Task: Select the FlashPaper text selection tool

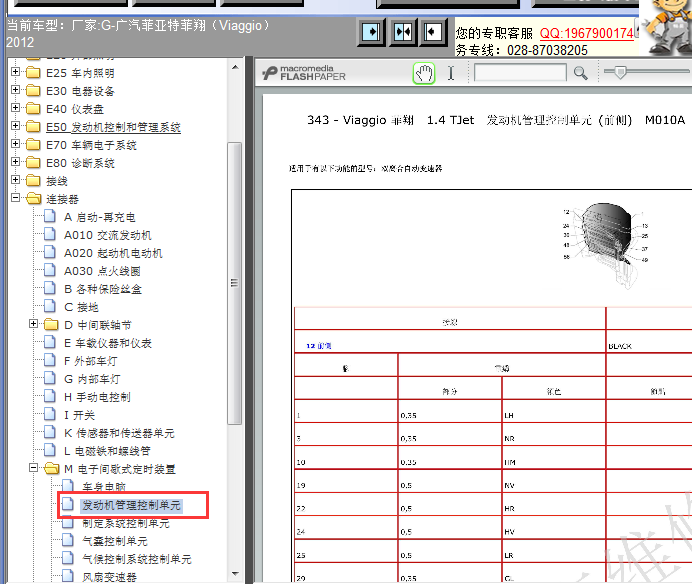Action: 451,73
